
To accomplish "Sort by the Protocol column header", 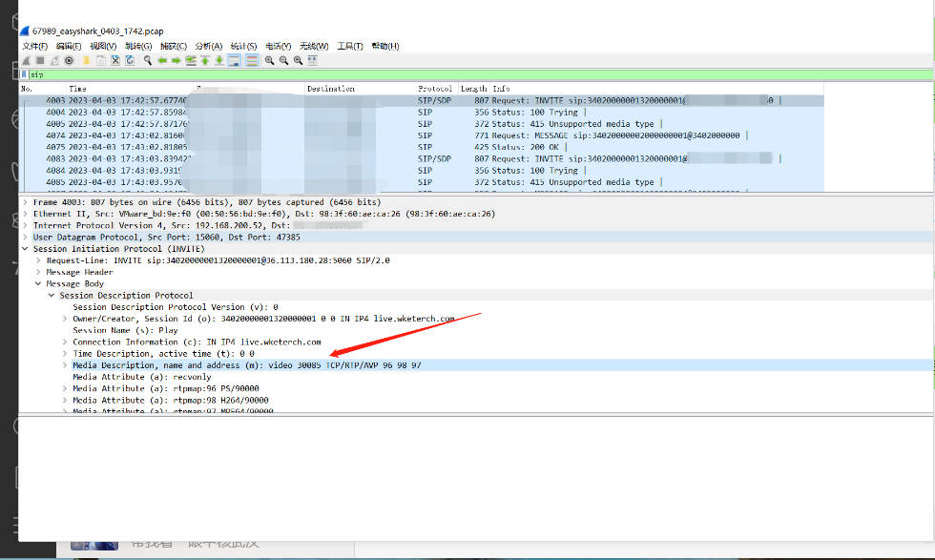I will pyautogui.click(x=435, y=89).
